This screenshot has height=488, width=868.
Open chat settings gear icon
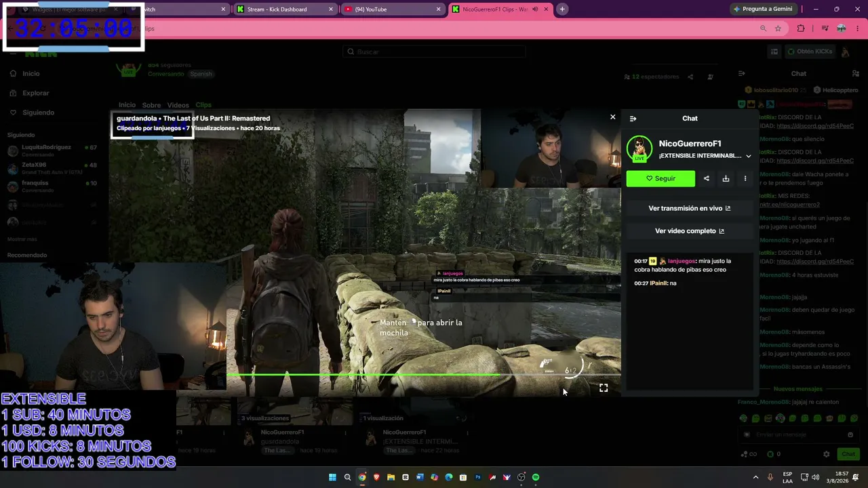pyautogui.click(x=826, y=454)
